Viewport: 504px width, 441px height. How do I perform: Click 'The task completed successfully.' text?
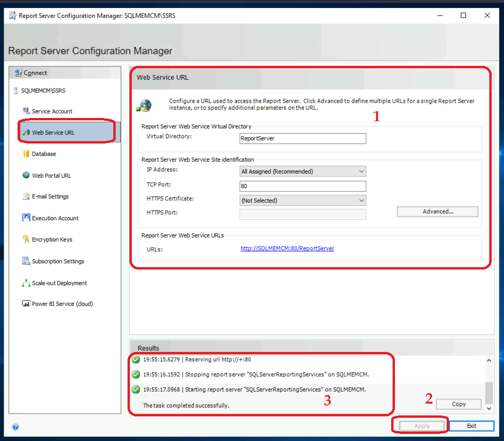tap(186, 405)
